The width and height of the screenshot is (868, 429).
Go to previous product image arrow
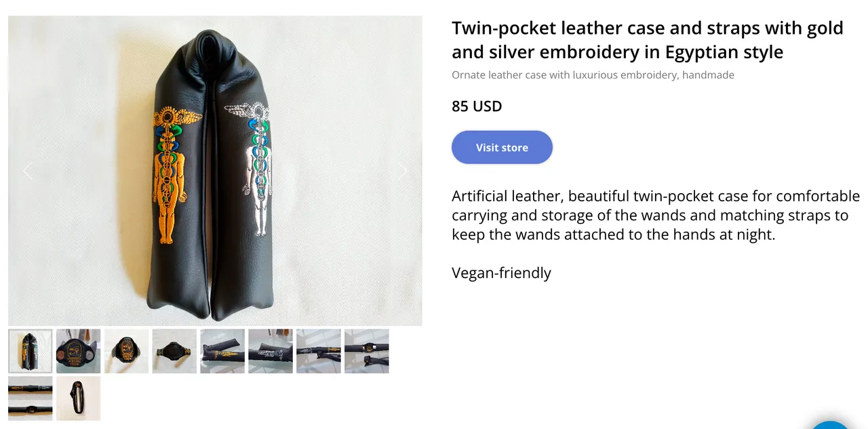click(28, 171)
